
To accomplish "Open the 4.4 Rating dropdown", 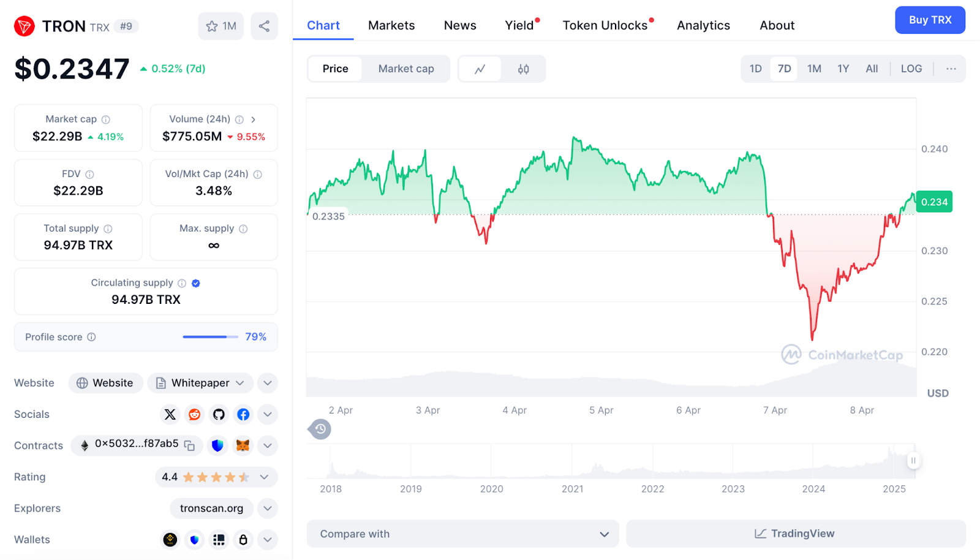I will (216, 477).
